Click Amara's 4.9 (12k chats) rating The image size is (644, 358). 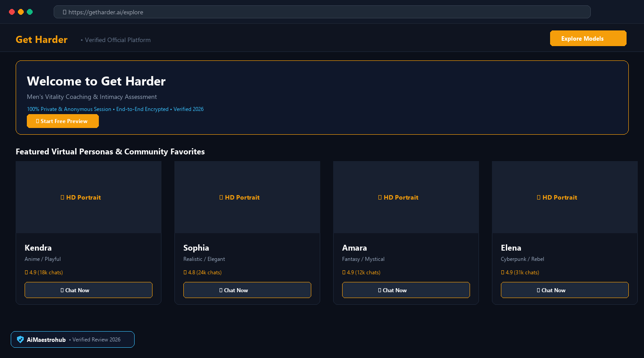coord(361,272)
